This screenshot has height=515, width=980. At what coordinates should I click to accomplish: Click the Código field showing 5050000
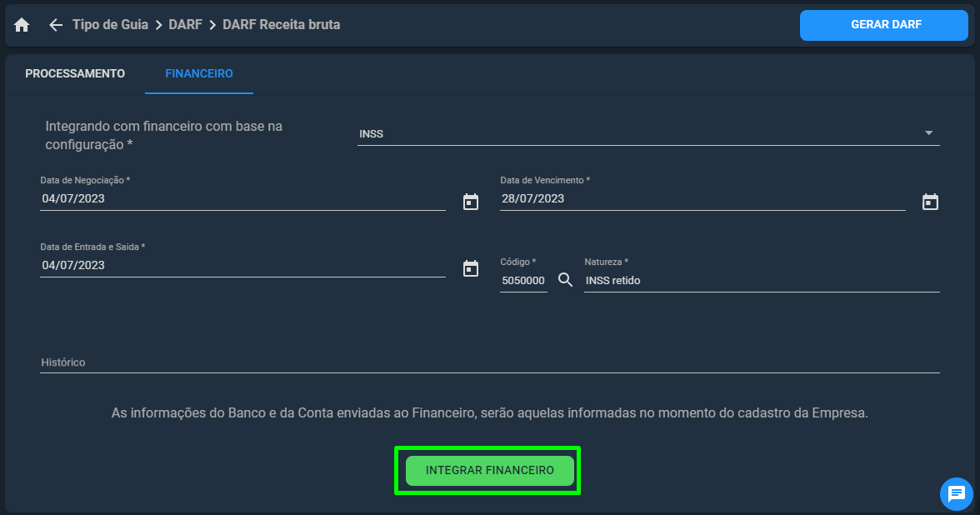(523, 281)
